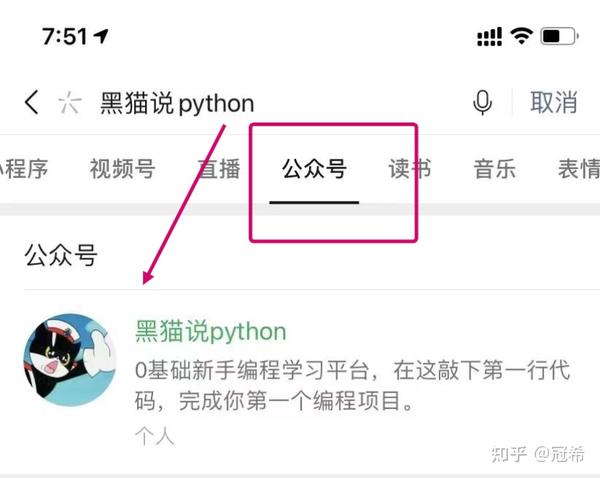Tap 取消 to cancel the search

pos(554,102)
